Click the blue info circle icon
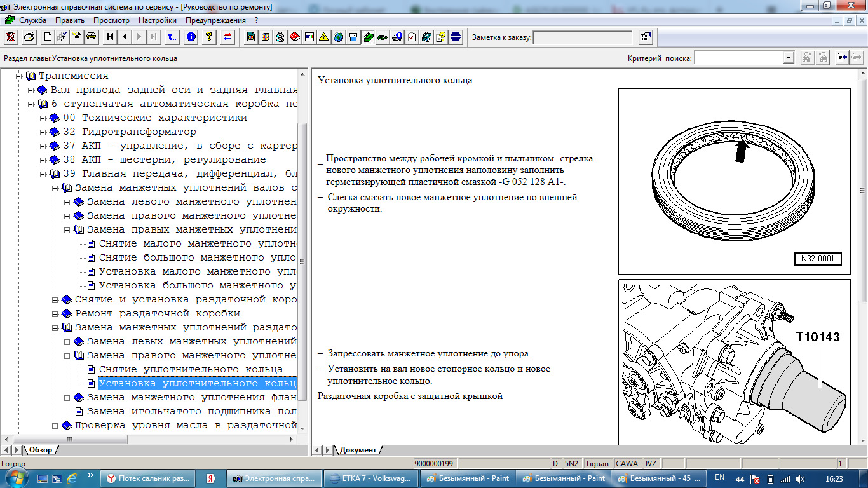 191,37
